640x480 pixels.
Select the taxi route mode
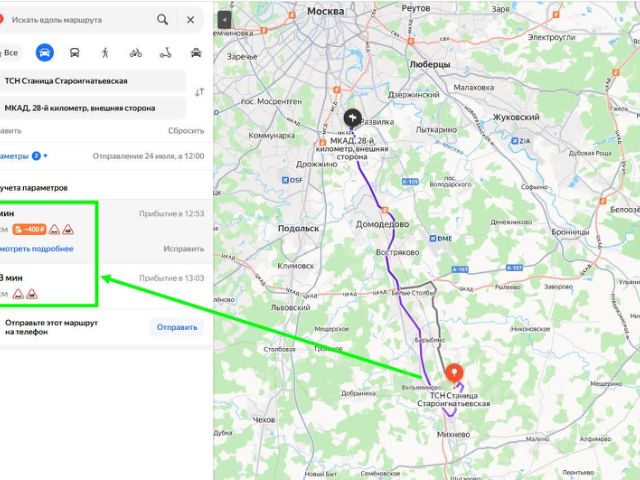click(196, 53)
